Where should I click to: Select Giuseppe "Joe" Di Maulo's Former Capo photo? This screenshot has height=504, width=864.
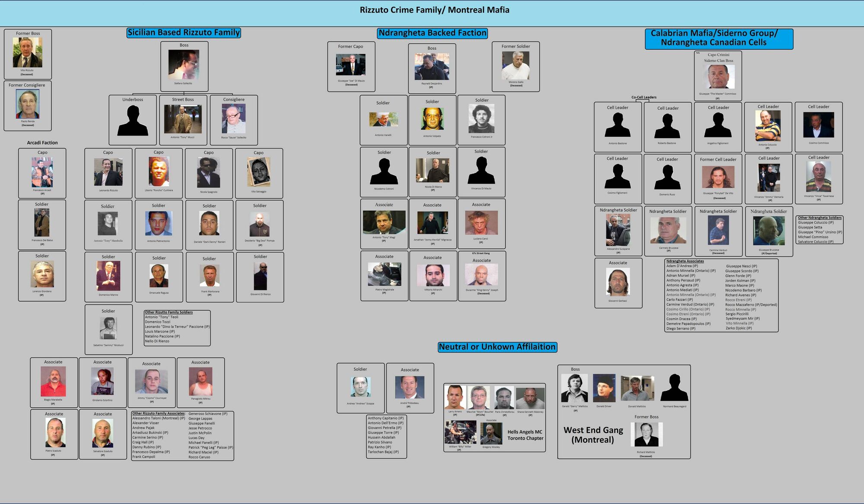pos(351,65)
